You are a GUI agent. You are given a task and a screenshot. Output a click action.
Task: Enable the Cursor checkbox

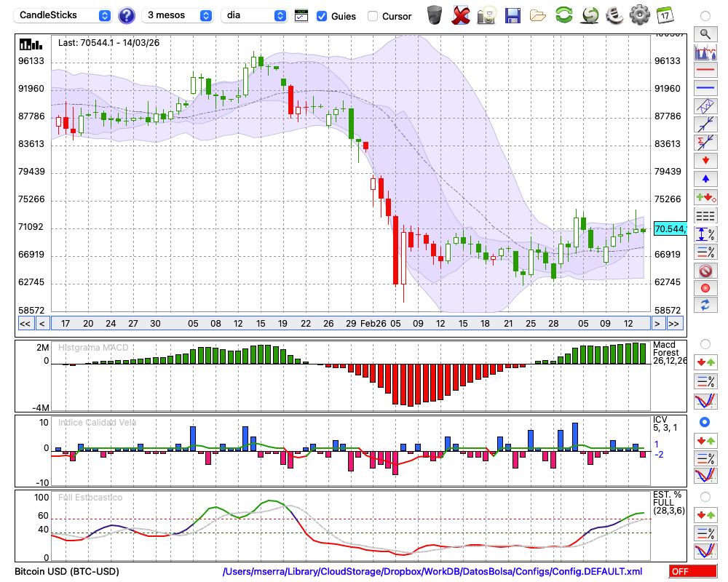pyautogui.click(x=373, y=16)
